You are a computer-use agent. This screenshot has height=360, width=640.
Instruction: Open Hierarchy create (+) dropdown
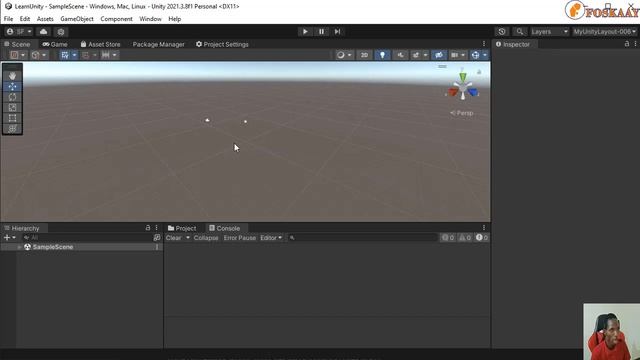click(9, 238)
